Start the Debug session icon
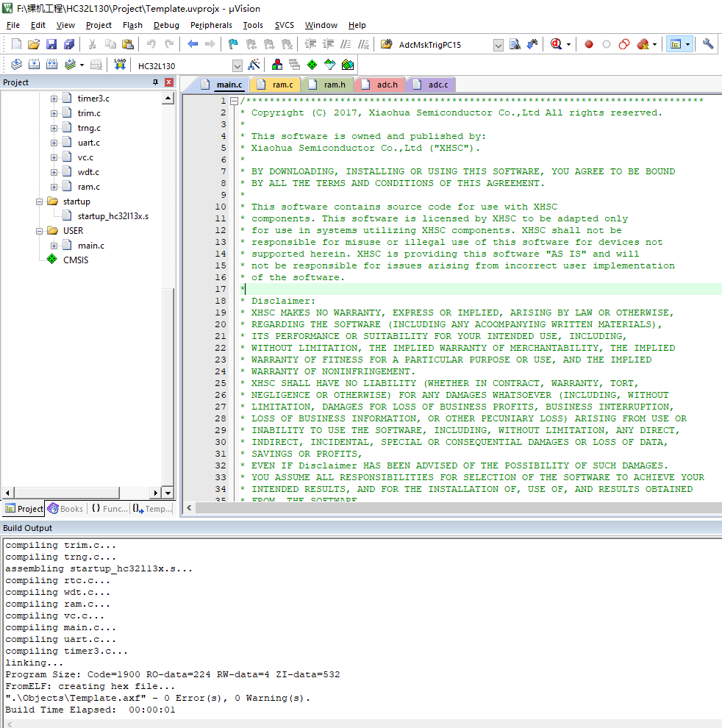 [557, 45]
